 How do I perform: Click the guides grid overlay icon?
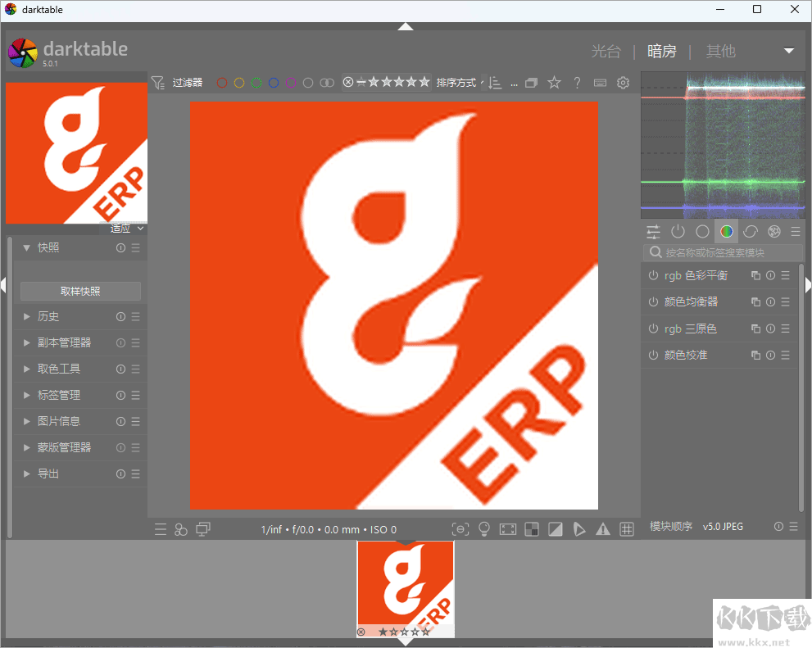(x=627, y=529)
